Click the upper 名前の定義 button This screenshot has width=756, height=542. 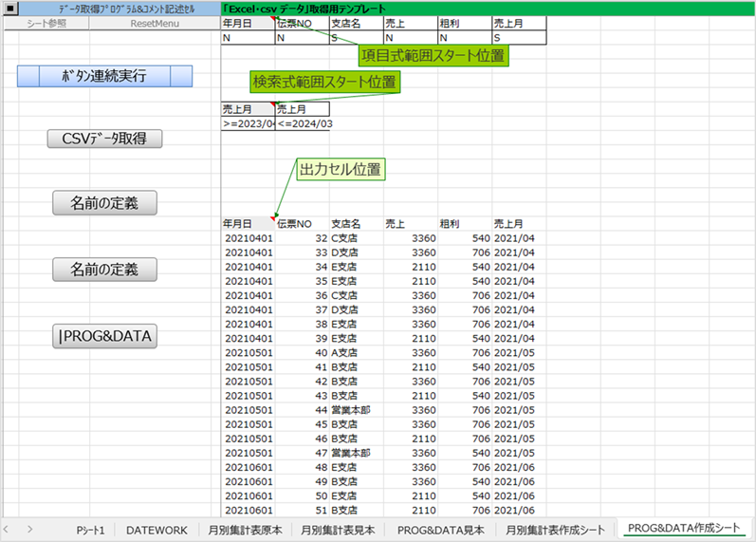tap(104, 203)
